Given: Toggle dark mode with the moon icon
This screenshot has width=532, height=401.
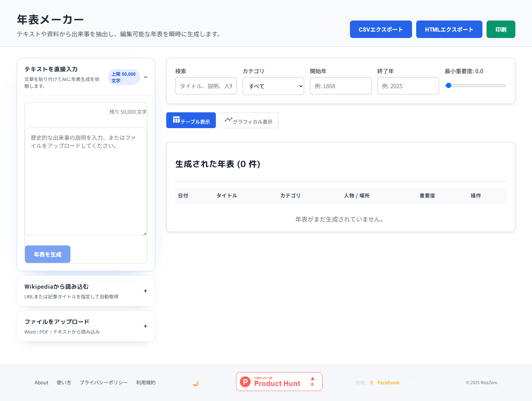Looking at the screenshot, I should coord(196,382).
